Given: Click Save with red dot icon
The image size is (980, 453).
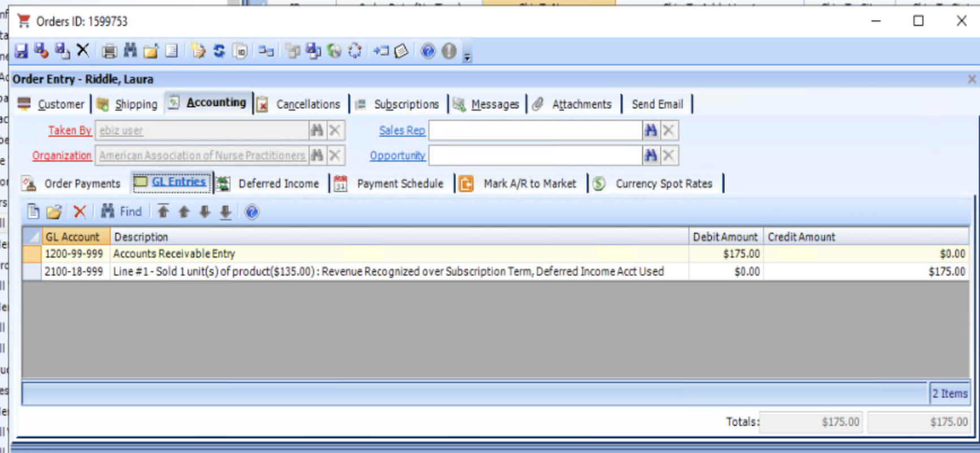Looking at the screenshot, I should click(41, 51).
